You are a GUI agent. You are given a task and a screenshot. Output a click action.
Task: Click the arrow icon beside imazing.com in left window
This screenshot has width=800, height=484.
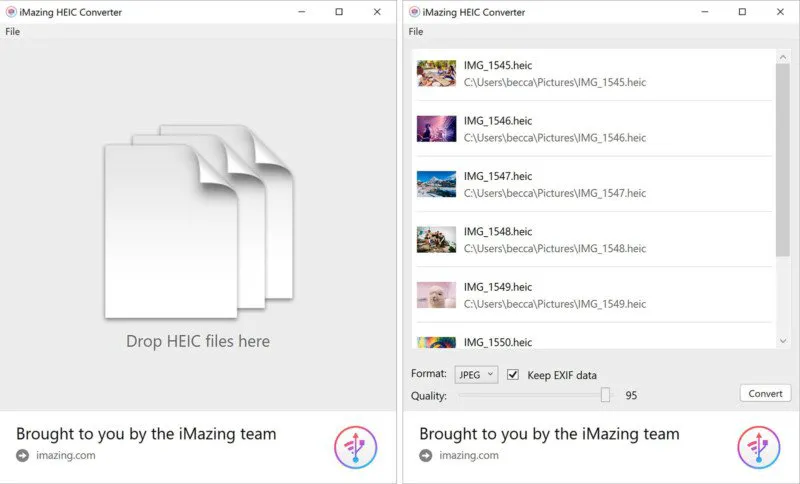coord(22,456)
